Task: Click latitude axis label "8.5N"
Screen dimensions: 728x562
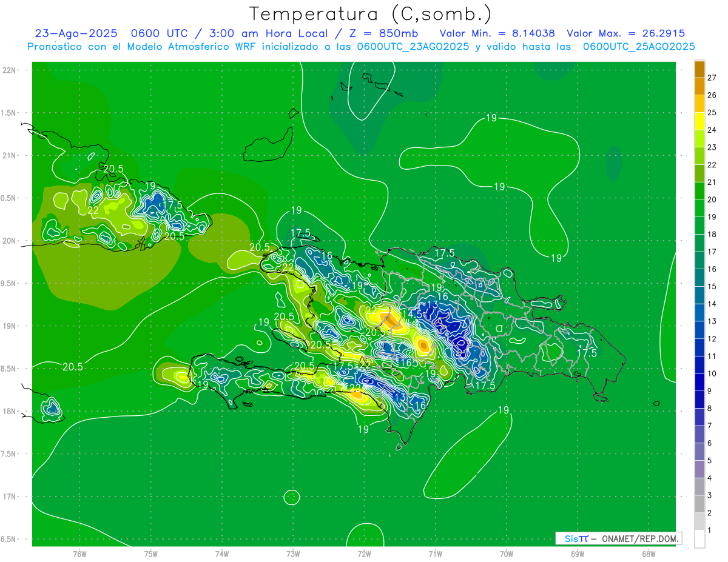Action: point(9,369)
